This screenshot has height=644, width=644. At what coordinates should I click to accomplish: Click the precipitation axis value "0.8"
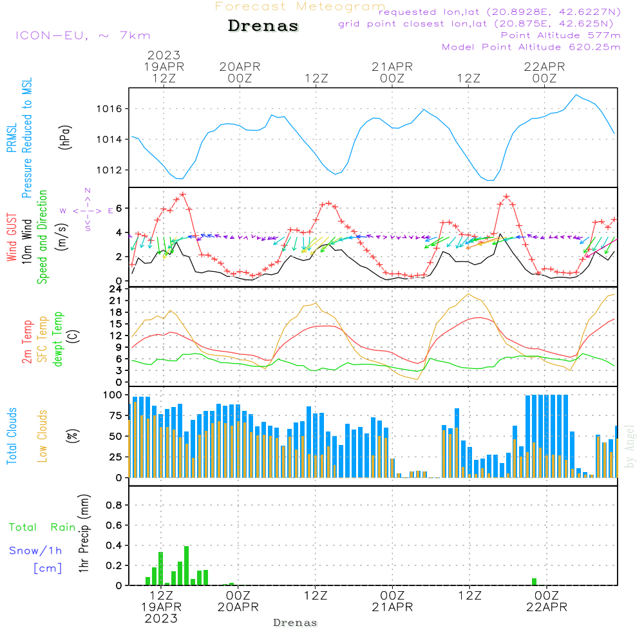(114, 505)
